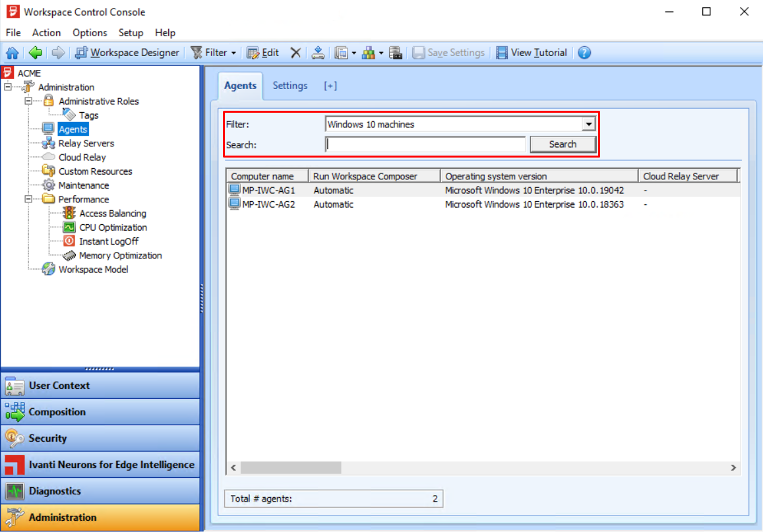Open the "Windows 10 machines" filter combo box
Screen dimensions: 763x532
point(588,124)
